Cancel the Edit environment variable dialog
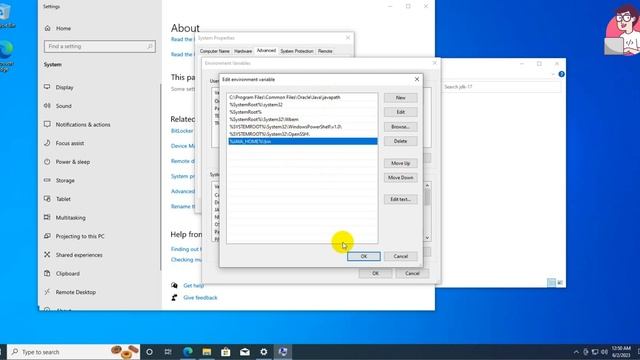Screen dimensions: 640x360 click(x=400, y=256)
